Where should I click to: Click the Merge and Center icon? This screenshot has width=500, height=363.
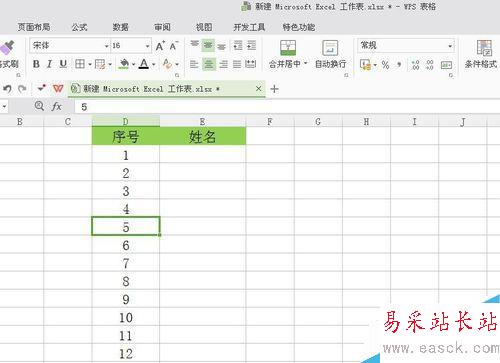[x=288, y=48]
